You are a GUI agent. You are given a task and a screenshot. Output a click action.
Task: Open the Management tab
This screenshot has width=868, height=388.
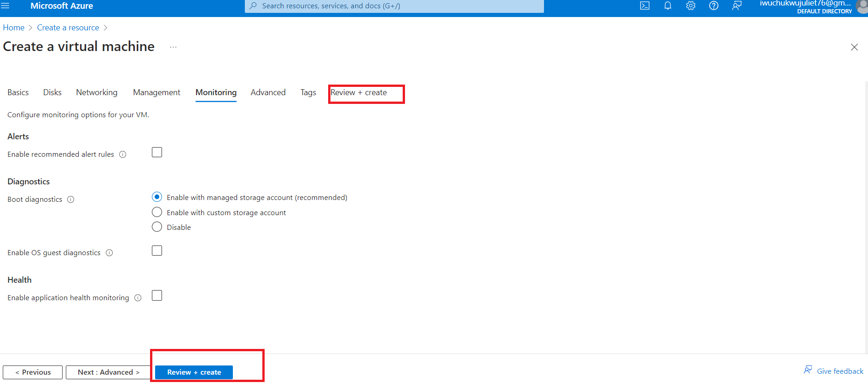156,92
